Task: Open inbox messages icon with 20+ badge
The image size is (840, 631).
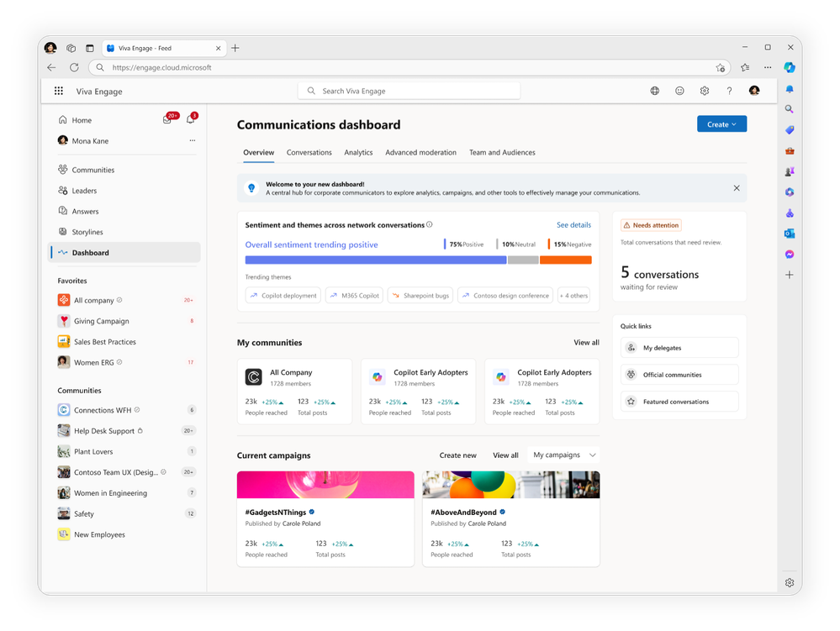Action: point(167,119)
